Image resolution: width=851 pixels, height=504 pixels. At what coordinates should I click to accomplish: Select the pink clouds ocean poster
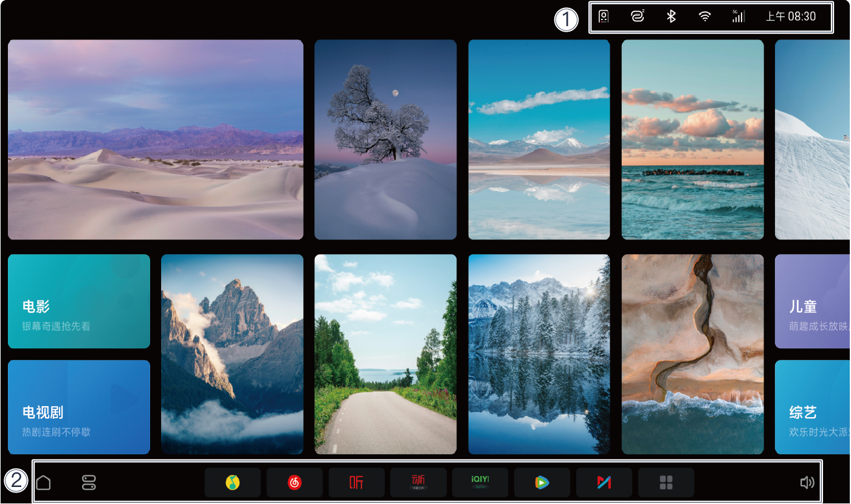tap(692, 139)
